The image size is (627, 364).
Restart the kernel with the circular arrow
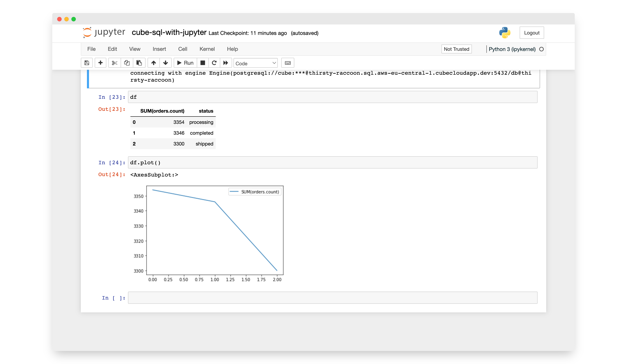tap(214, 63)
